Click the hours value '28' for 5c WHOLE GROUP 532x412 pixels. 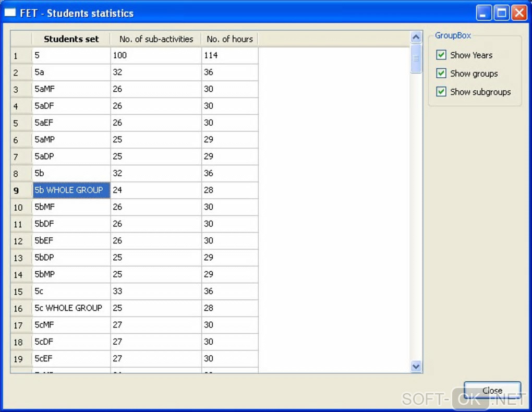tap(229, 308)
